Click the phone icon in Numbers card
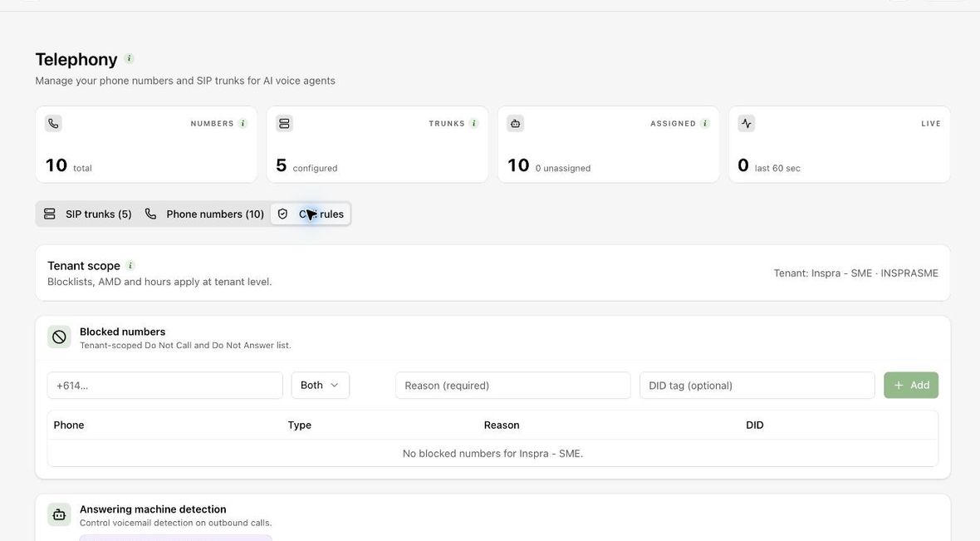Viewport: 980px width, 541px height. [x=53, y=123]
